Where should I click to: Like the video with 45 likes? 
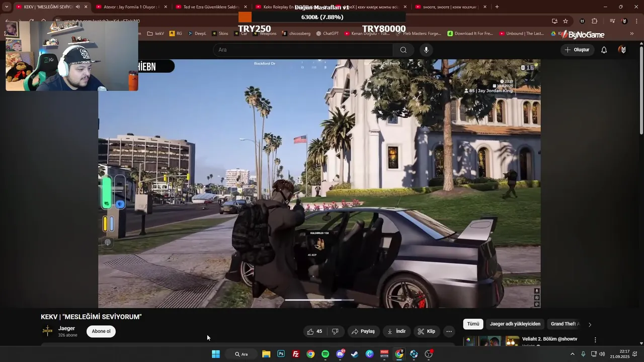click(315, 331)
